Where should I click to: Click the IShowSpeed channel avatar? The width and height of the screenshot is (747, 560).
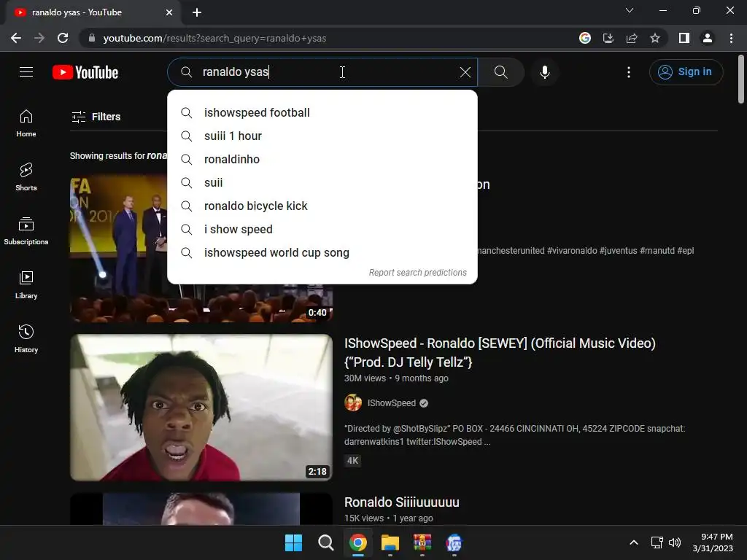[353, 402]
